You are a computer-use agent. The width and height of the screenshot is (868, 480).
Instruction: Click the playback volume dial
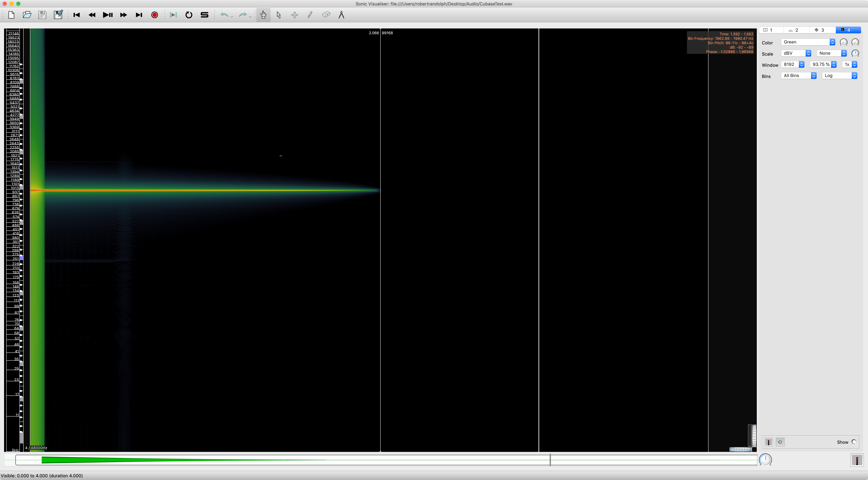tap(765, 460)
